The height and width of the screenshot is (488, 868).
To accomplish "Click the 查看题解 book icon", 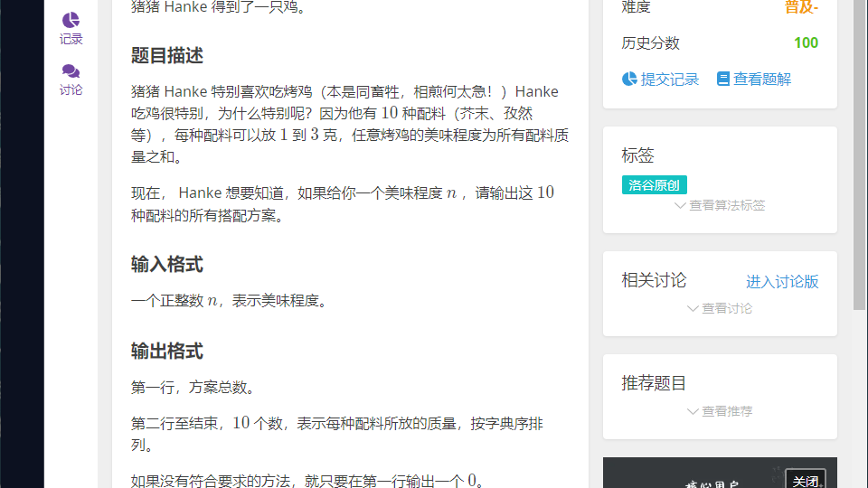I will [723, 80].
